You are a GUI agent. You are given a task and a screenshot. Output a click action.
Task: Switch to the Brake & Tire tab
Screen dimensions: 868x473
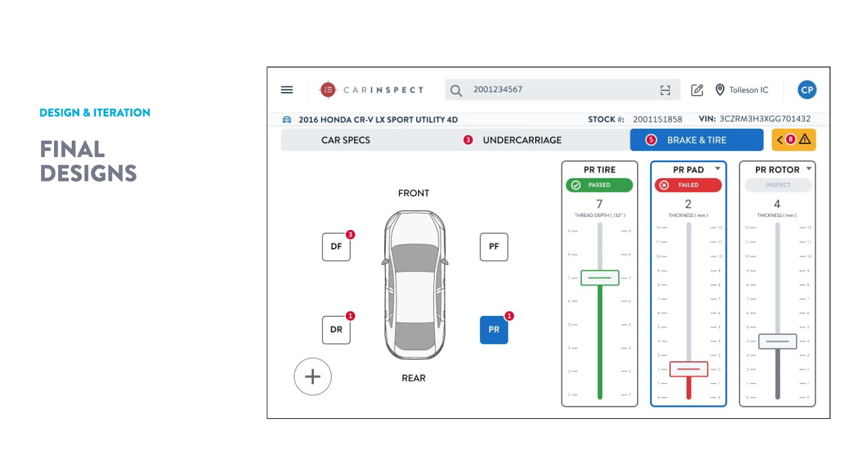pyautogui.click(x=697, y=140)
